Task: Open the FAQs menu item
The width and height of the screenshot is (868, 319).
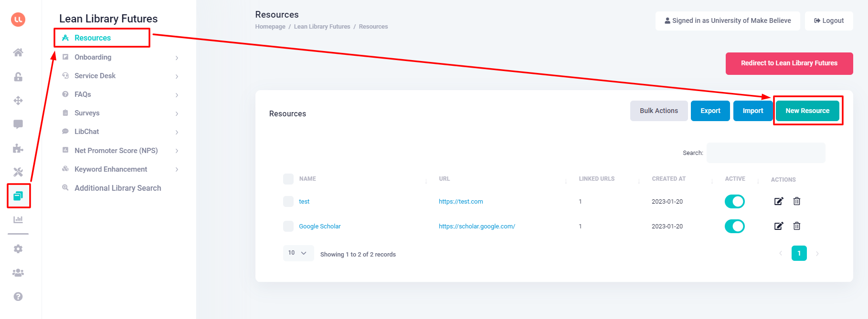Action: click(83, 94)
